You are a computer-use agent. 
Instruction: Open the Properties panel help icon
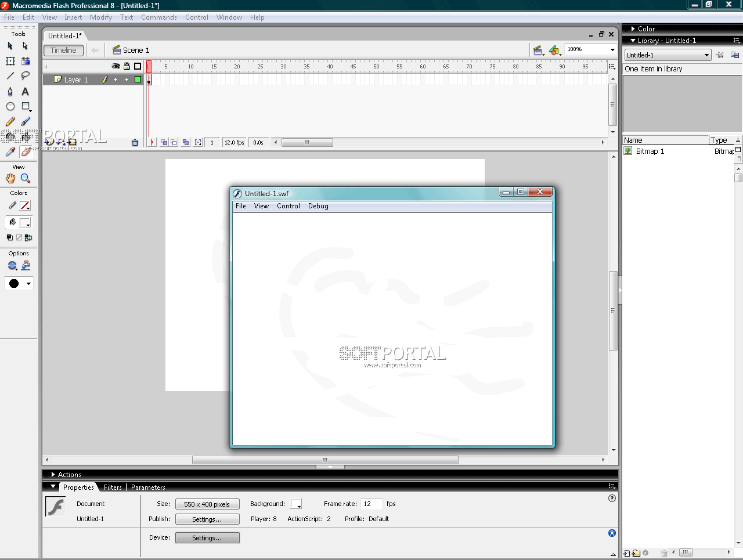(x=612, y=498)
